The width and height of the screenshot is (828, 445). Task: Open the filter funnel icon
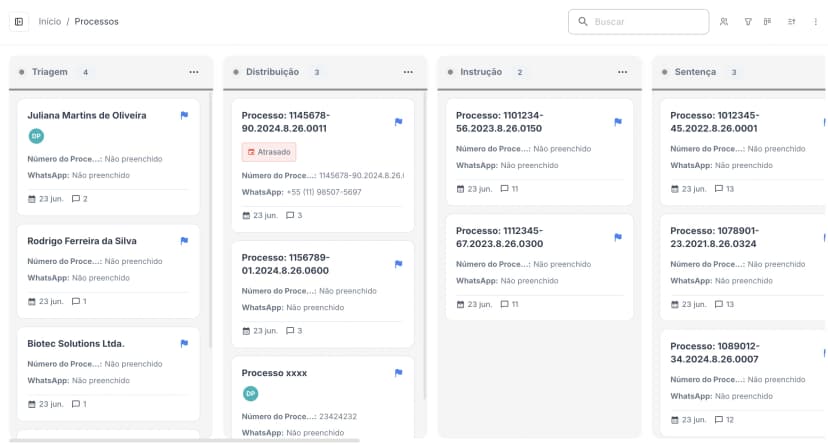tap(748, 22)
